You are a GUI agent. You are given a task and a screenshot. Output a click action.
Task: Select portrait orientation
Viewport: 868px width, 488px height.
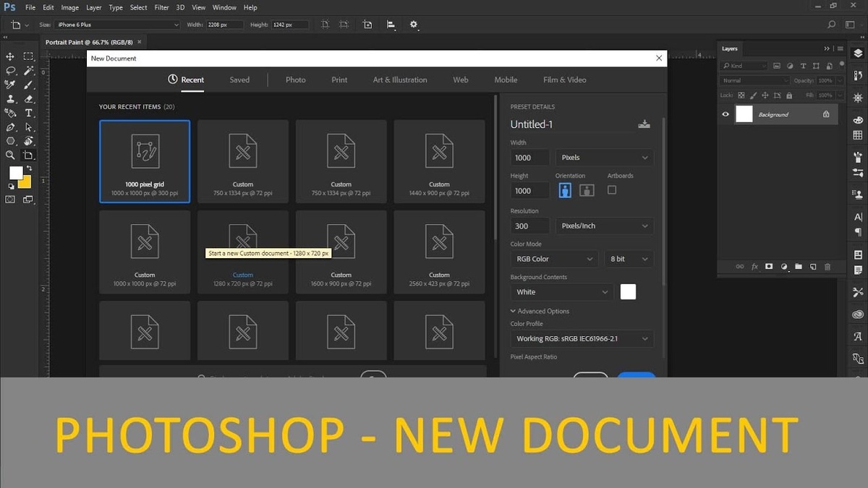click(x=565, y=190)
